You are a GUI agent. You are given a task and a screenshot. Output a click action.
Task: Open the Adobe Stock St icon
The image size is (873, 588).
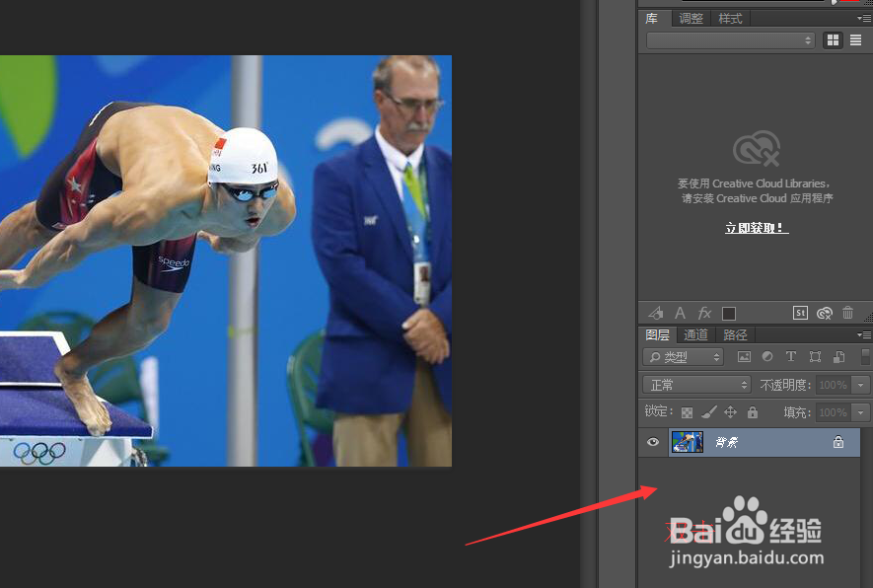[800, 313]
